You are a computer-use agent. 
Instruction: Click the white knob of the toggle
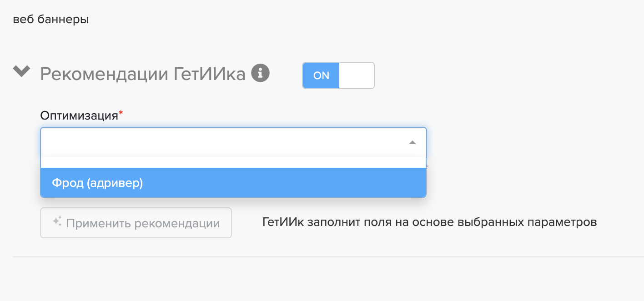coord(356,75)
